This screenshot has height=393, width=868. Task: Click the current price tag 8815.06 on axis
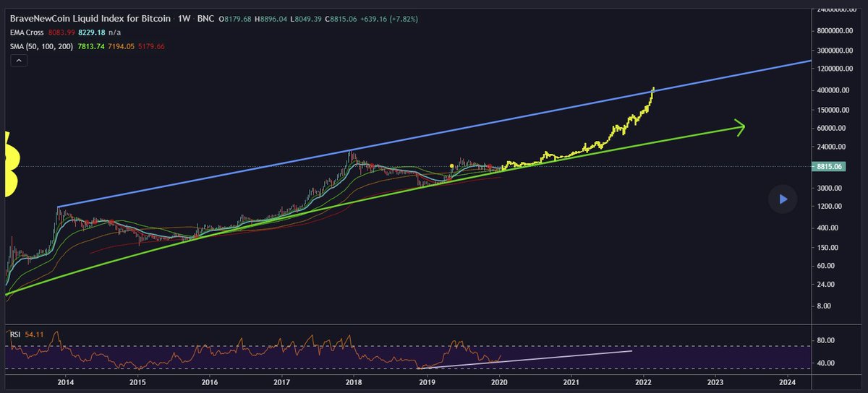point(827,166)
